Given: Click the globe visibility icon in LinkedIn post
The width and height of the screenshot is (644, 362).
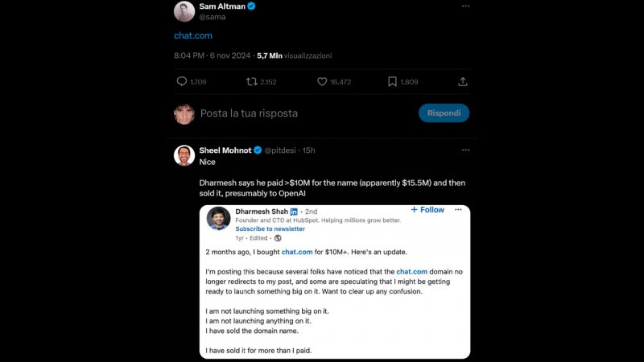Looking at the screenshot, I should [x=278, y=238].
